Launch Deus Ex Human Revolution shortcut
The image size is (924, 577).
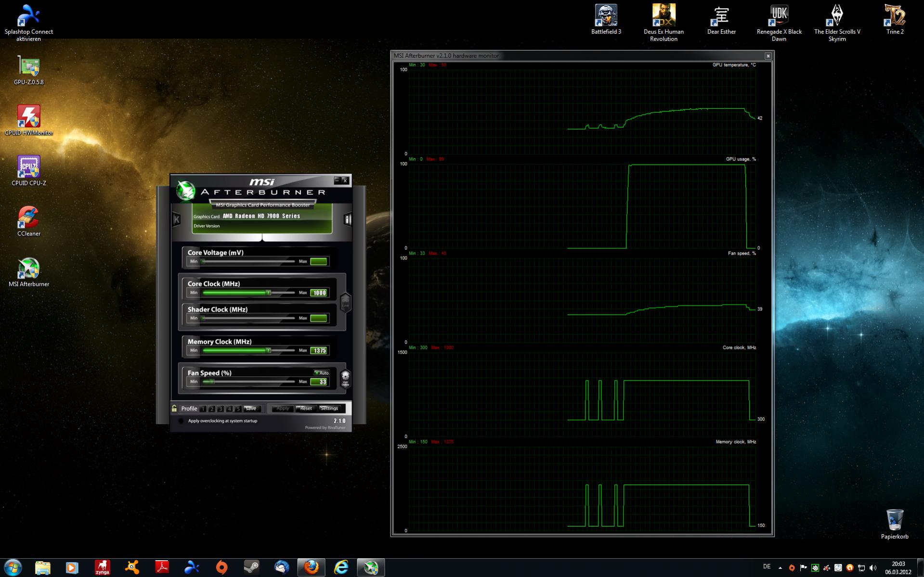664,22
